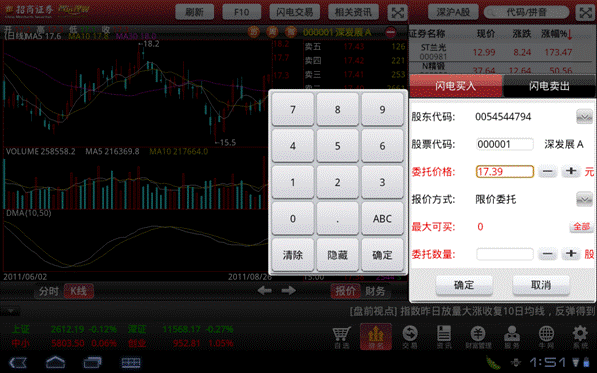The height and width of the screenshot is (373, 597).
Task: Switch to the 闪电卖出 tab
Action: pyautogui.click(x=549, y=86)
